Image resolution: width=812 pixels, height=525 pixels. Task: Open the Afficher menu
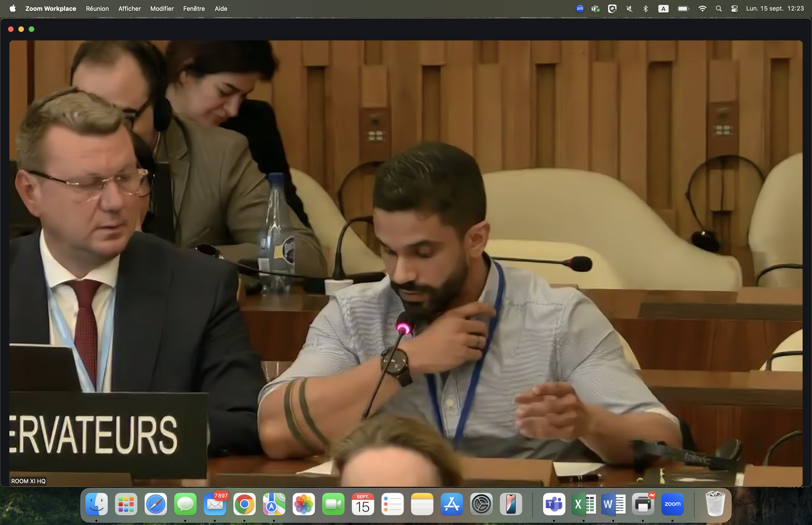point(129,8)
